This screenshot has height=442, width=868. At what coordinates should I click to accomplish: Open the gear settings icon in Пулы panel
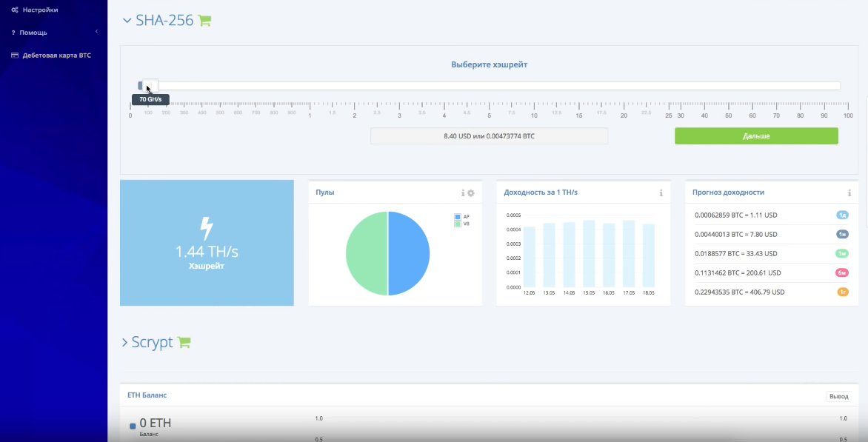tap(470, 193)
